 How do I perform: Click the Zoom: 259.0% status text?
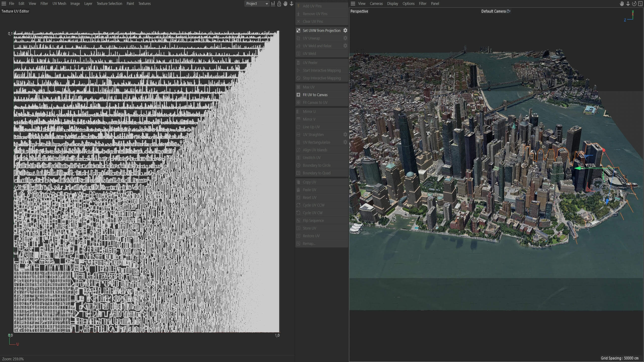[13, 359]
